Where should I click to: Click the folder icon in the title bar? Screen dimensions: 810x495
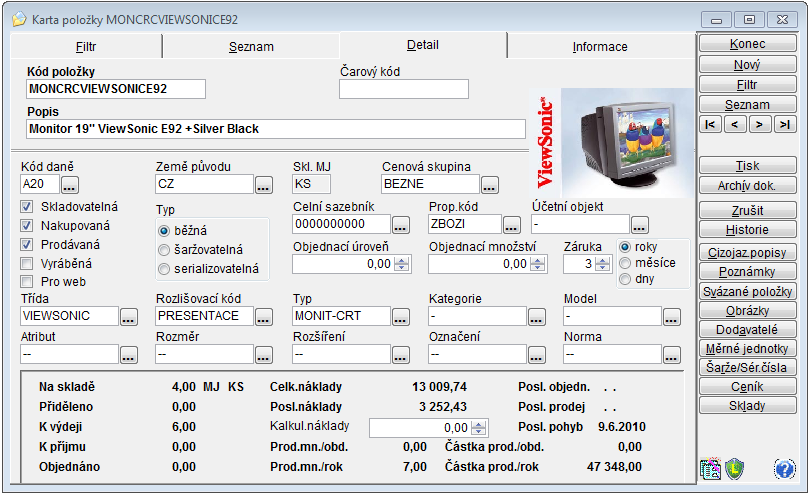point(19,20)
